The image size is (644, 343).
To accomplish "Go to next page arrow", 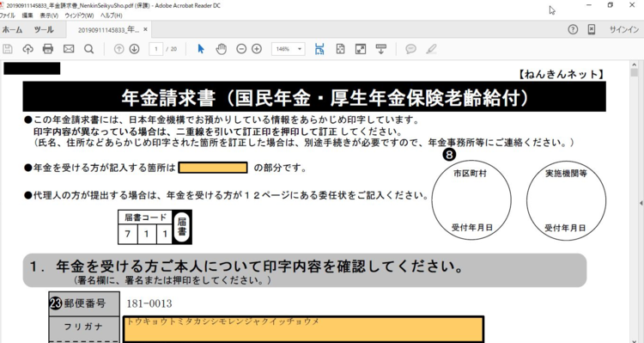I will click(x=134, y=49).
